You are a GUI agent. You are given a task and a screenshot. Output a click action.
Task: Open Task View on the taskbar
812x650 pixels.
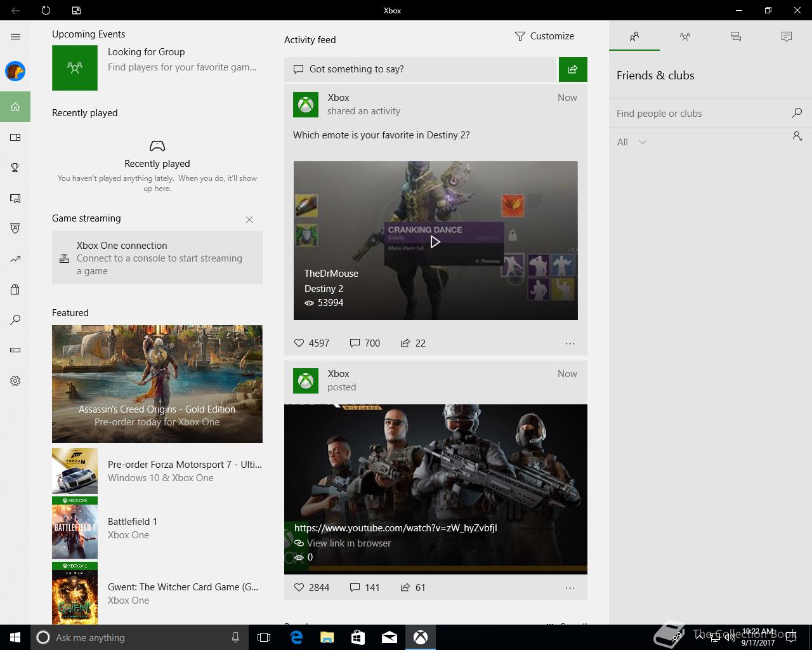click(264, 637)
